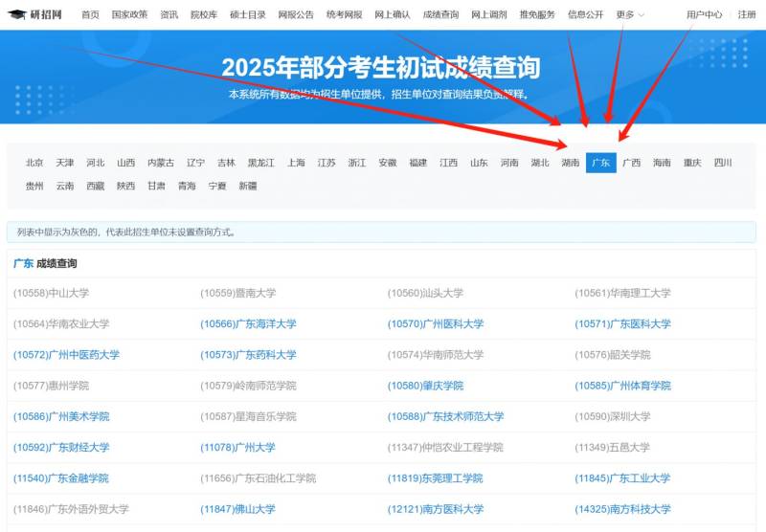Open the 首页 menu item
This screenshot has width=766, height=532.
(90, 14)
